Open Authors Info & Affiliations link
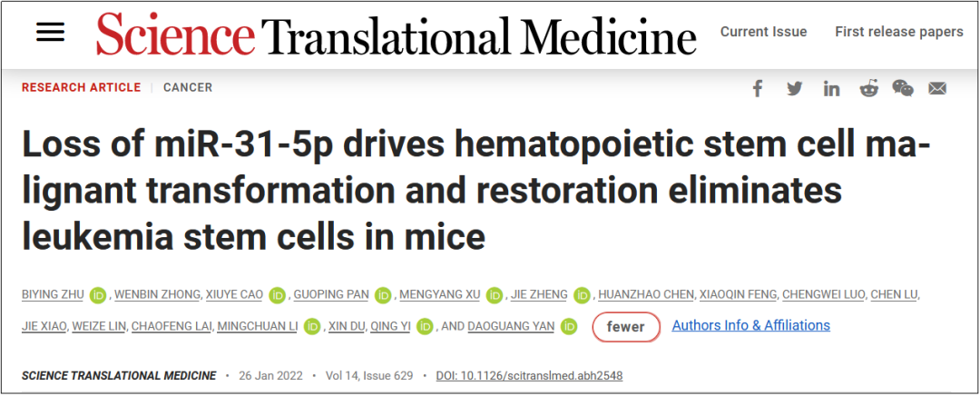Image resolution: width=980 pixels, height=396 pixels. pyautogui.click(x=750, y=325)
